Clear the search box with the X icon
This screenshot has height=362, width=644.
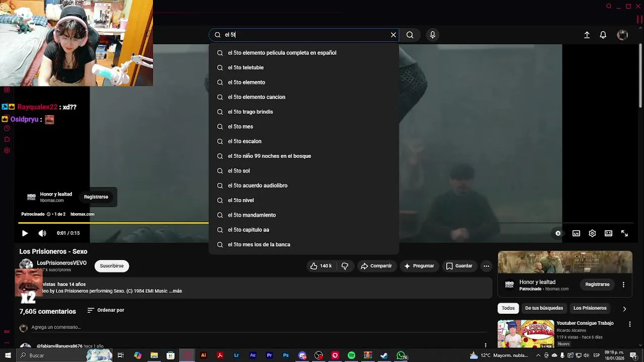(x=393, y=35)
